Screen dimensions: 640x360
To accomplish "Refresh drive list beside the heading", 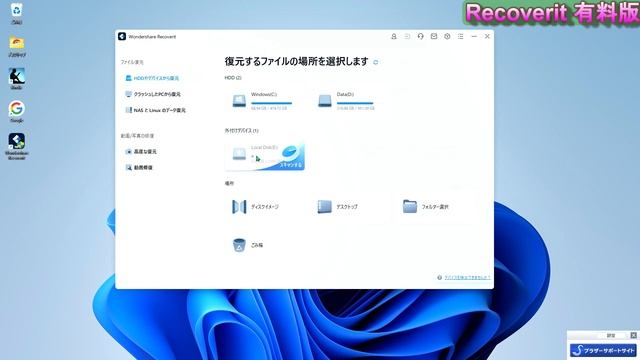I will pyautogui.click(x=376, y=62).
